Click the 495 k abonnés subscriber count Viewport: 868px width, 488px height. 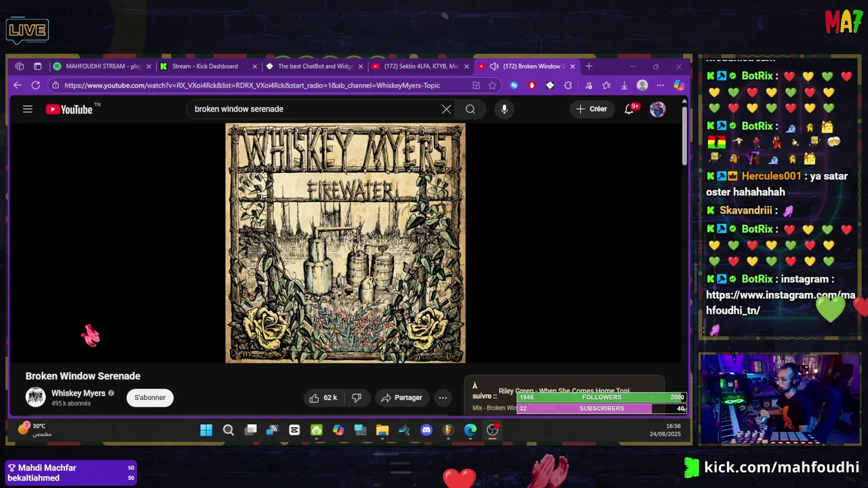(x=71, y=403)
